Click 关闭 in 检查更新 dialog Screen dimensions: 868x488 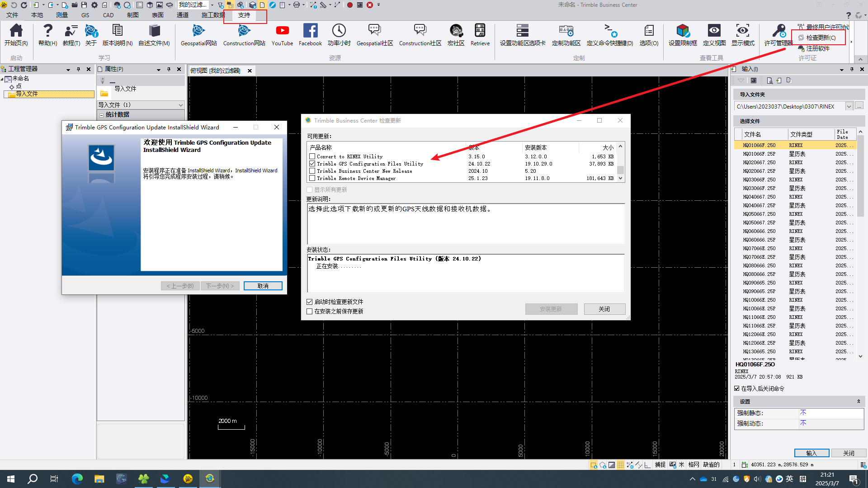click(604, 309)
